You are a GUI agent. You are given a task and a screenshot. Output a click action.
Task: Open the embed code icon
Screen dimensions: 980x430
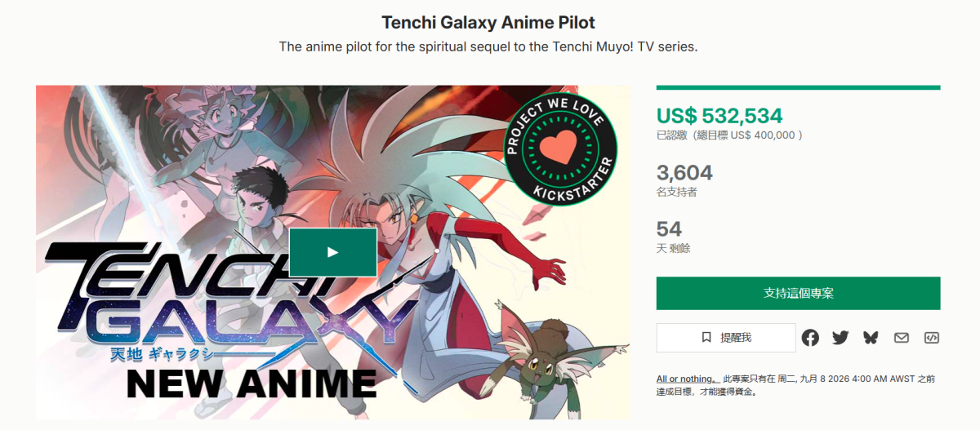[x=931, y=338]
